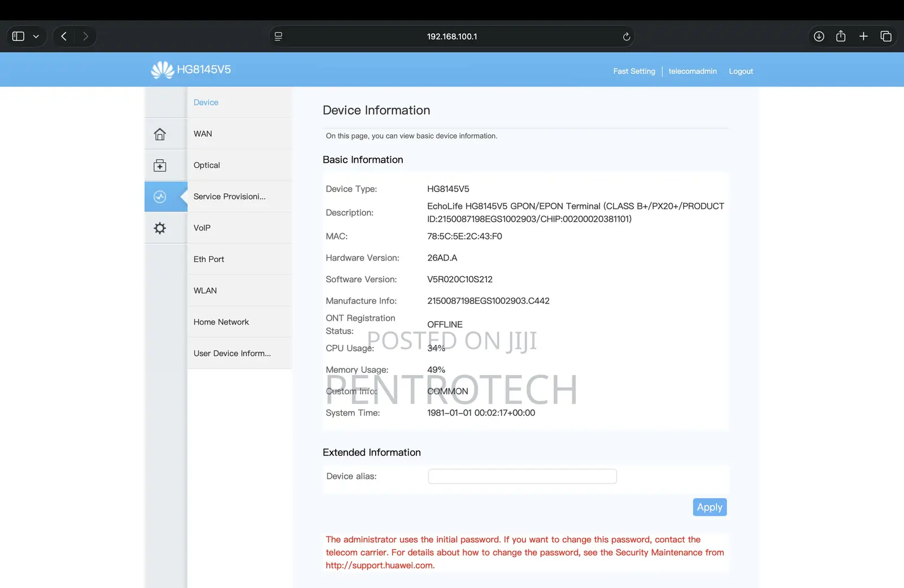Click the HG8145V5 title in the header
904x588 pixels.
point(204,69)
